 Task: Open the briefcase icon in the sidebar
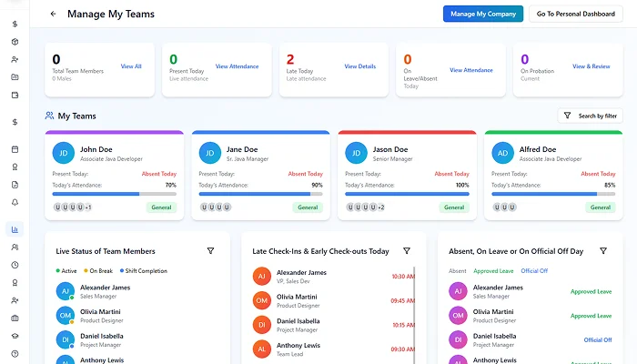[x=15, y=318]
